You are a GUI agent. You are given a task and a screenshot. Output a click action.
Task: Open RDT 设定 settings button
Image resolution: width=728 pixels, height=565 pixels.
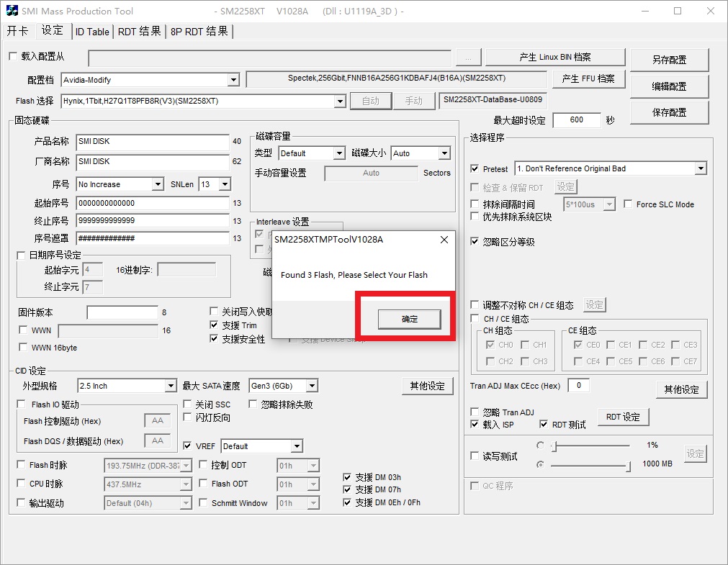tap(623, 417)
